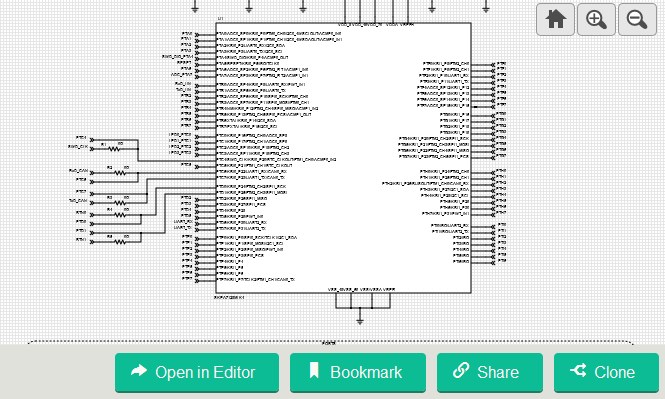
Task: Select resistor R2 near RxD_CAN
Action: (120, 173)
